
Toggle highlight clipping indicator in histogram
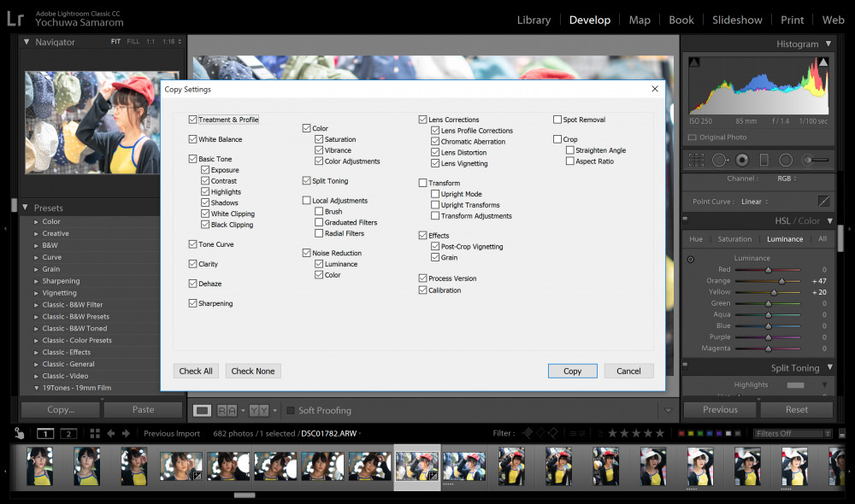[823, 62]
